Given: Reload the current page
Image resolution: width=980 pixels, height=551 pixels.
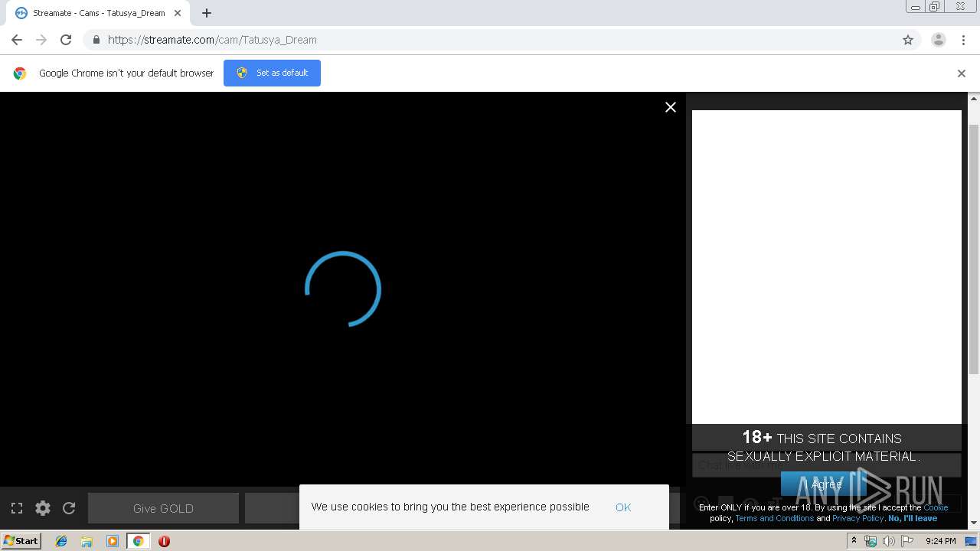Looking at the screenshot, I should [x=66, y=40].
